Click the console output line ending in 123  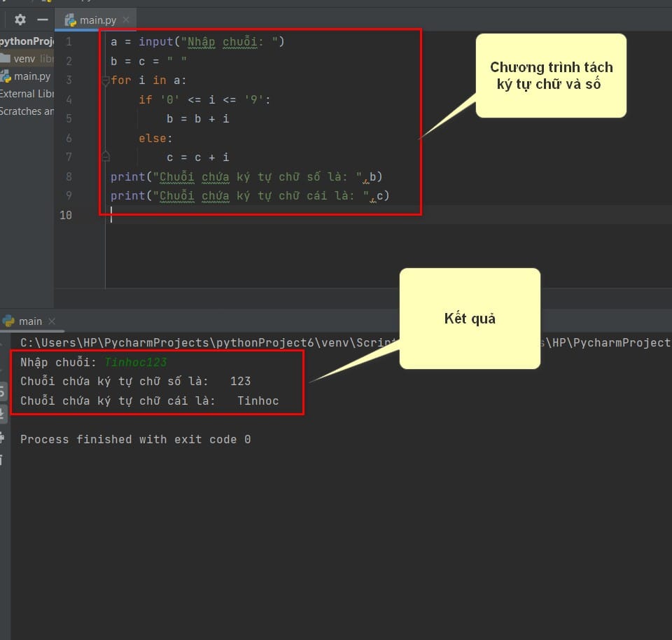pyautogui.click(x=135, y=381)
